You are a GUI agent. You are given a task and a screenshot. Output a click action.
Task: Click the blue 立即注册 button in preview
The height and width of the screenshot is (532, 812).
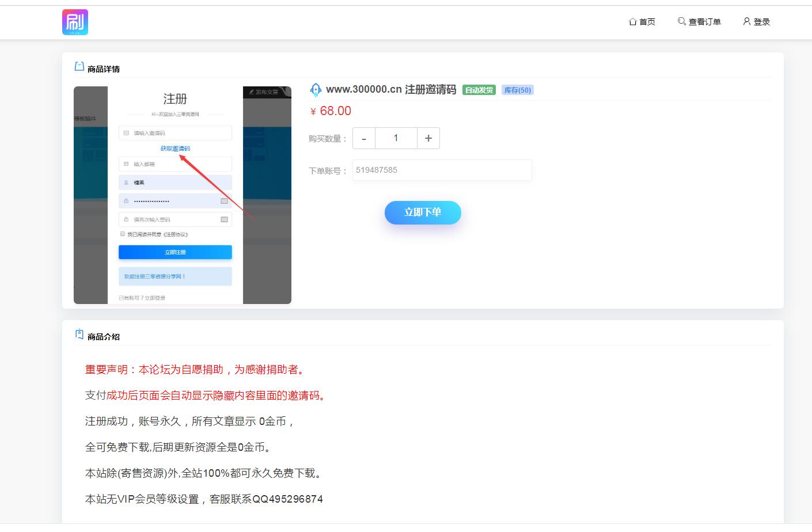175,252
